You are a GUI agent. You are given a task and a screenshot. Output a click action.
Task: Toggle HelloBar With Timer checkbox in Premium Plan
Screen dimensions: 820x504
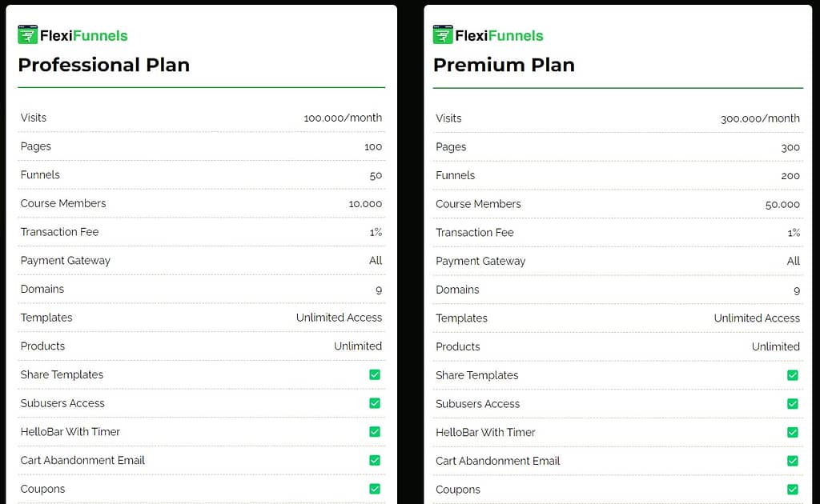pos(793,432)
